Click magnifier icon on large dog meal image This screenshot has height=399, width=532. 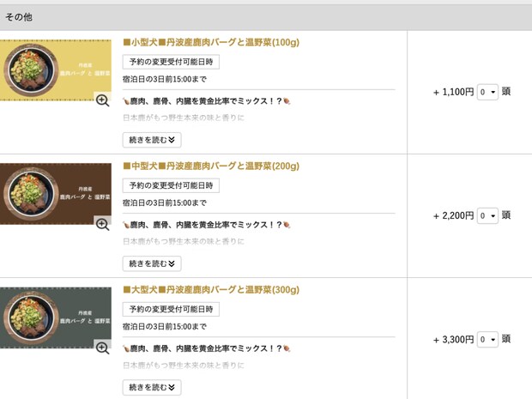pyautogui.click(x=102, y=348)
